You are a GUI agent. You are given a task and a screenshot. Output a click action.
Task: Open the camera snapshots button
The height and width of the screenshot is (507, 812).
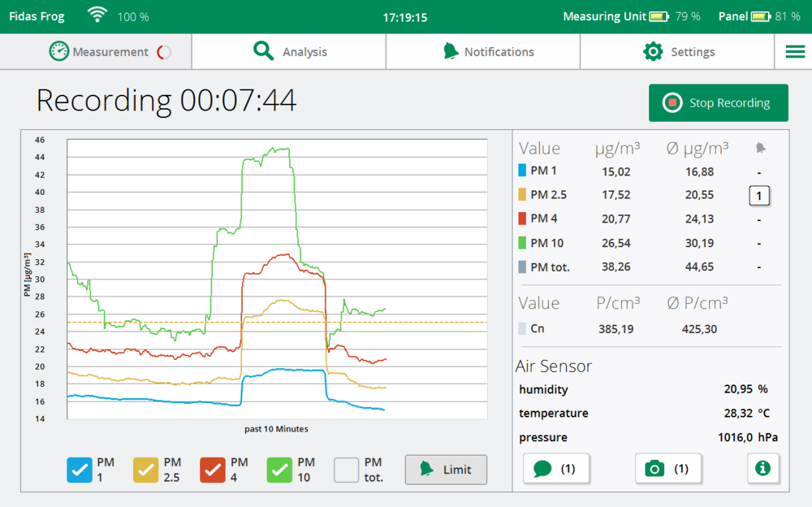pyautogui.click(x=668, y=469)
